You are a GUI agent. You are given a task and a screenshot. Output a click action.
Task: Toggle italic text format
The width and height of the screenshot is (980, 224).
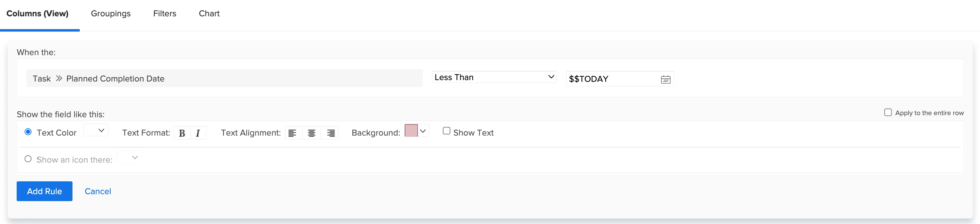[x=198, y=133]
